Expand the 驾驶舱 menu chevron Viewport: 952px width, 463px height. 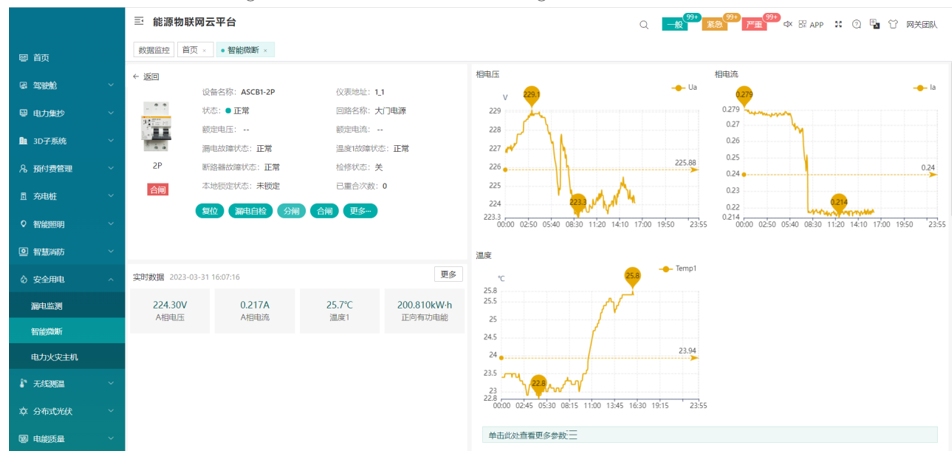click(111, 86)
